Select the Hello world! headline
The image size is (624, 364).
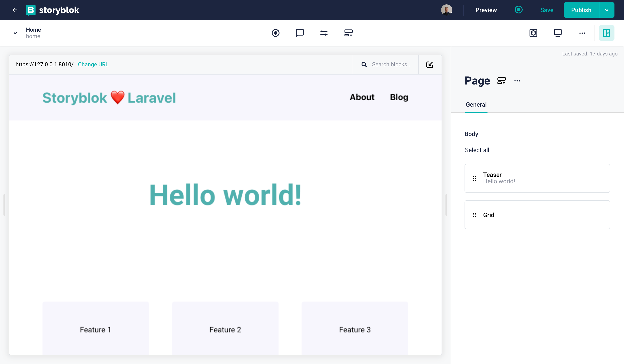tap(225, 195)
